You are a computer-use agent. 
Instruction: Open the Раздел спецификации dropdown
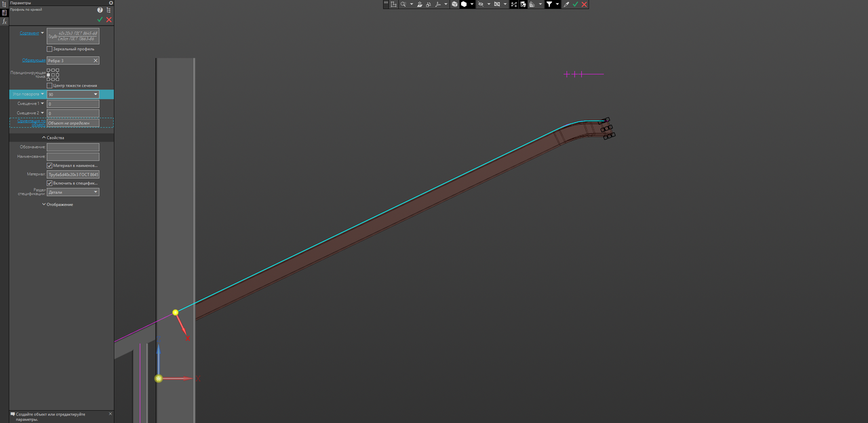click(96, 192)
